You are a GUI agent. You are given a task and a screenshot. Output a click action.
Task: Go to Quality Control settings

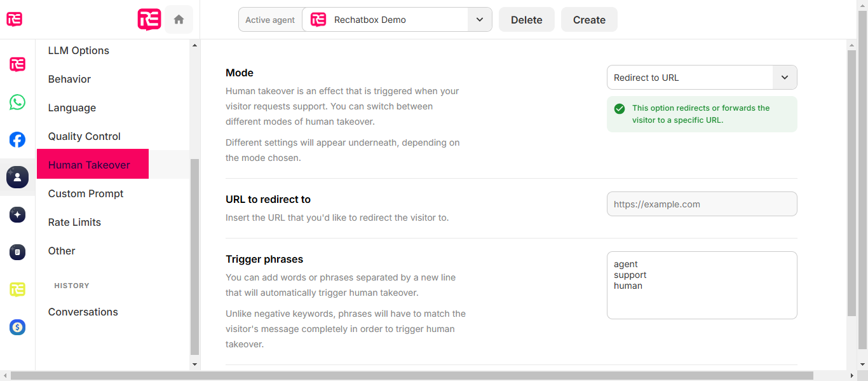click(x=85, y=136)
